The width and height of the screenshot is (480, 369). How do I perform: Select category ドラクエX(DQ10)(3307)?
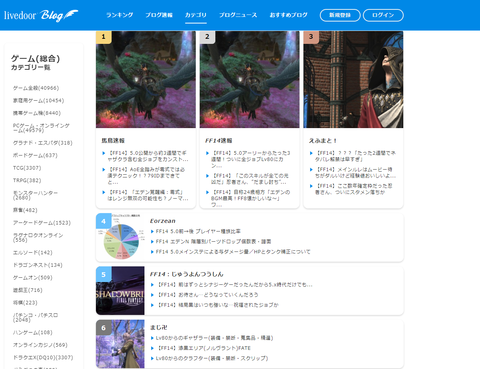43,358
